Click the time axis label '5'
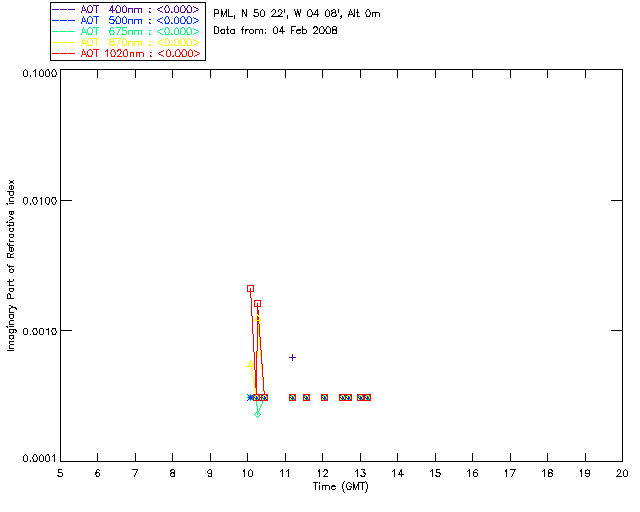The width and height of the screenshot is (640, 512). click(60, 473)
